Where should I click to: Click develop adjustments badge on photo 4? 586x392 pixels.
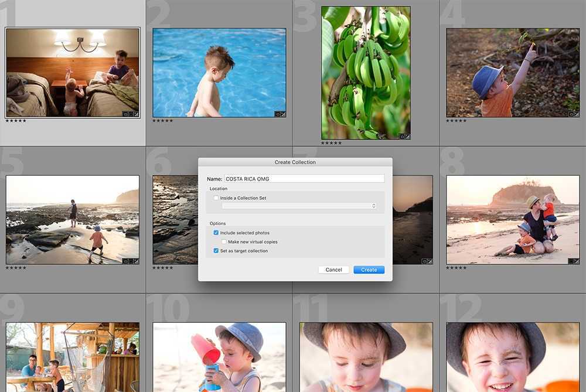pyautogui.click(x=577, y=114)
